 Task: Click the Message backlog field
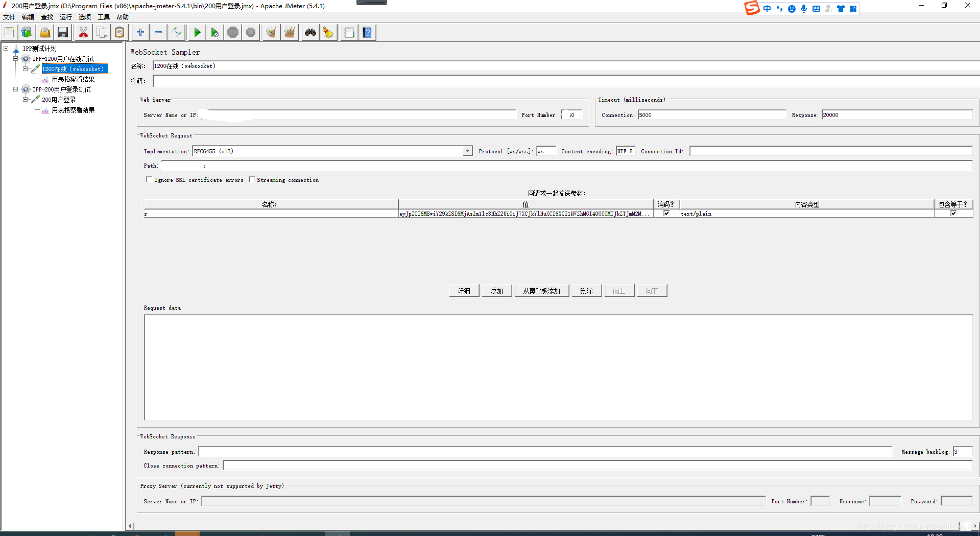[963, 452]
